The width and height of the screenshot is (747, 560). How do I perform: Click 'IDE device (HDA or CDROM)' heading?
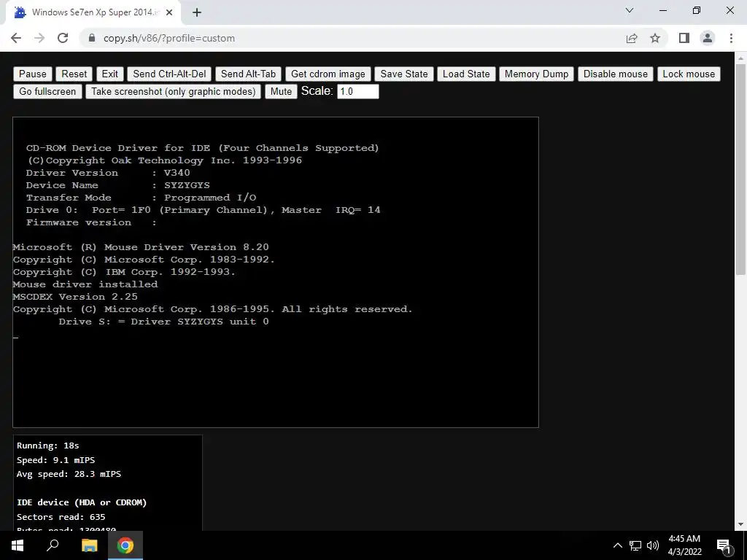point(82,502)
